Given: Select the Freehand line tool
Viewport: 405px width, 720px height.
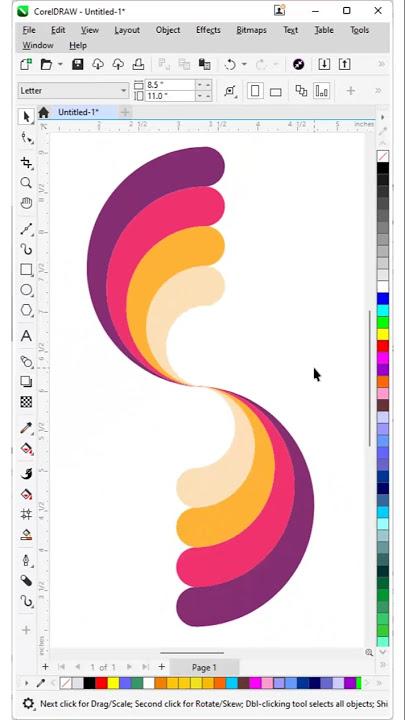Looking at the screenshot, I should pos(26,229).
